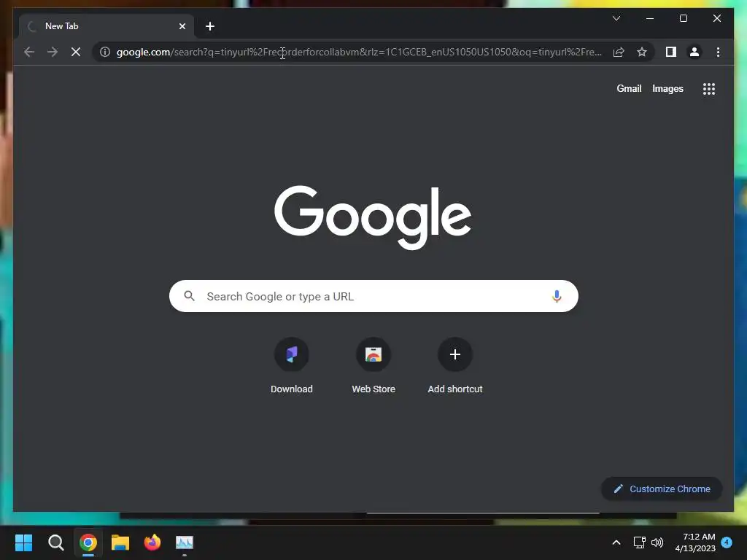View site information icon in address bar
This screenshot has height=560, width=747.
point(105,52)
